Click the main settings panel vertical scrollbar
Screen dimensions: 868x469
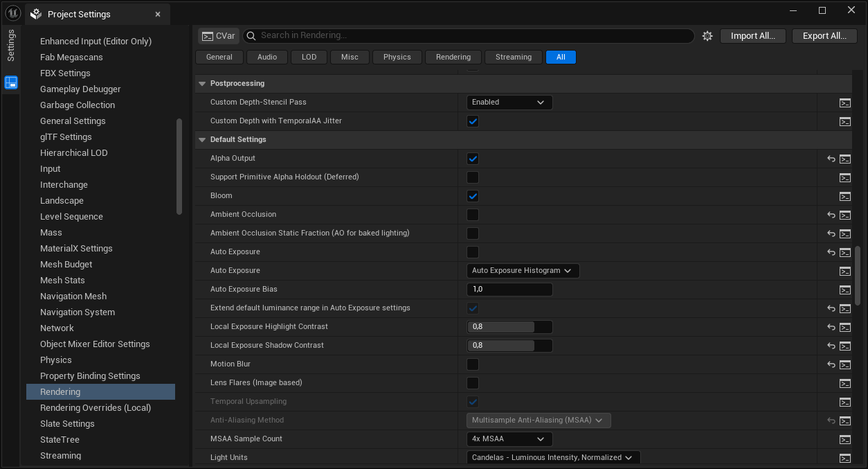click(x=858, y=276)
